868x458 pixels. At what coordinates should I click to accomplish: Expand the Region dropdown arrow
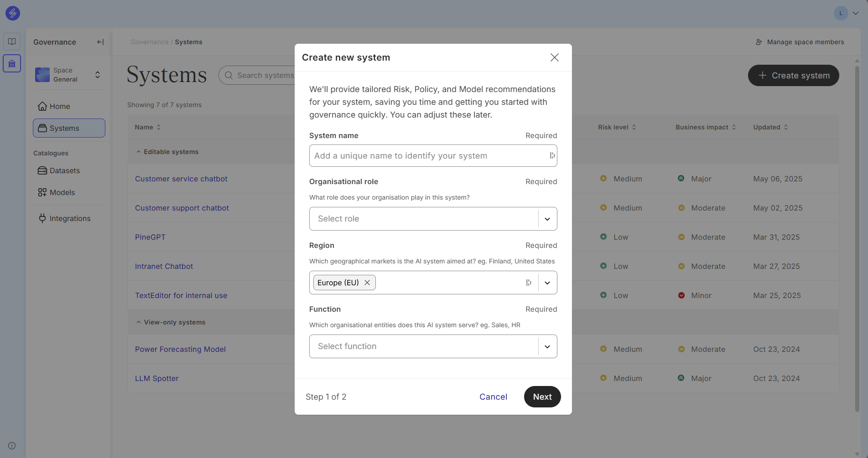pyautogui.click(x=547, y=283)
